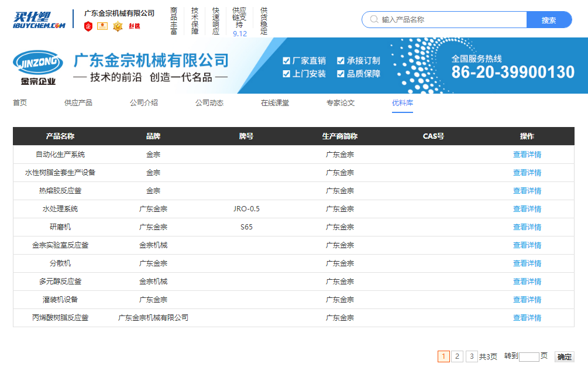Screen dimensions: 588x367
Task: Click the 快速响应 header label
Action: (x=216, y=21)
